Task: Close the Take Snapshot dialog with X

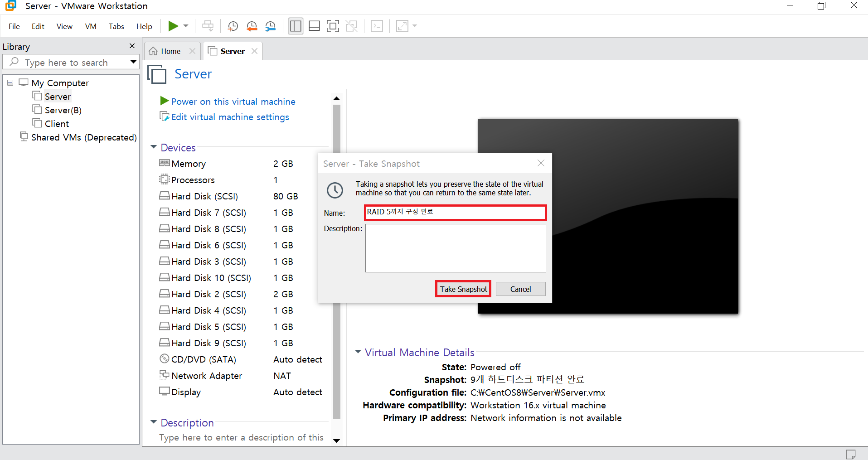Action: tap(541, 163)
